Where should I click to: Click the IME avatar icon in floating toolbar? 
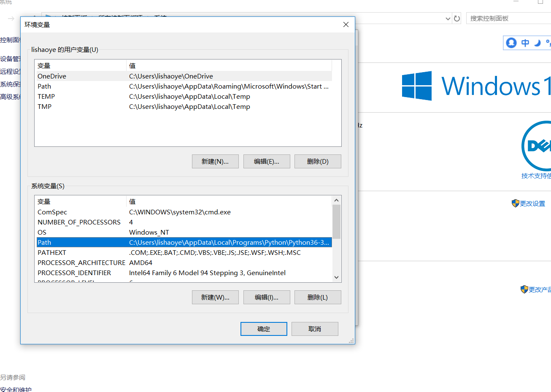click(x=511, y=43)
